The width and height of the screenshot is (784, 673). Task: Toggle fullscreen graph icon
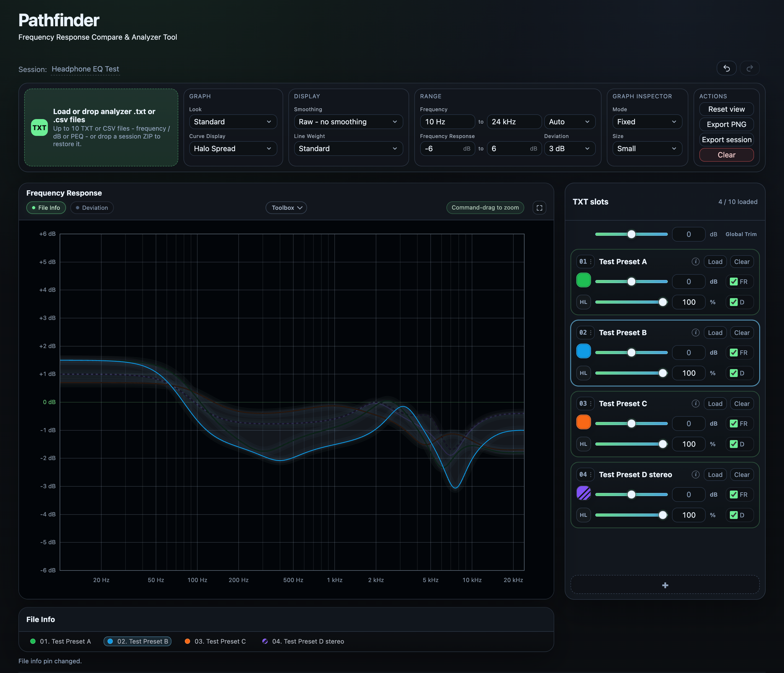click(539, 208)
